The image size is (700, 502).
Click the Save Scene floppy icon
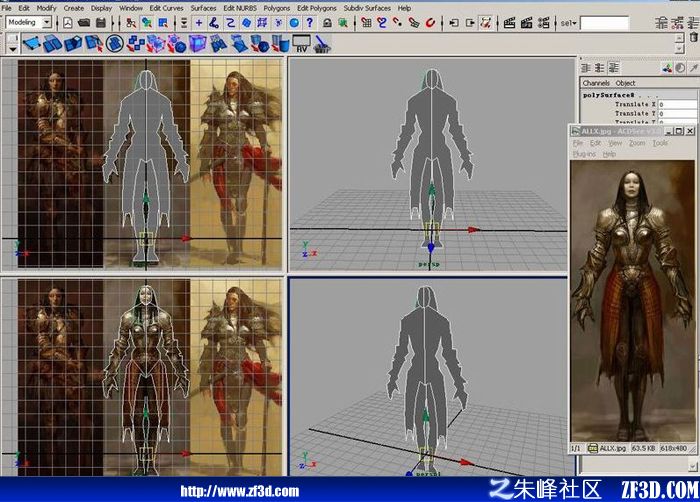pos(101,23)
